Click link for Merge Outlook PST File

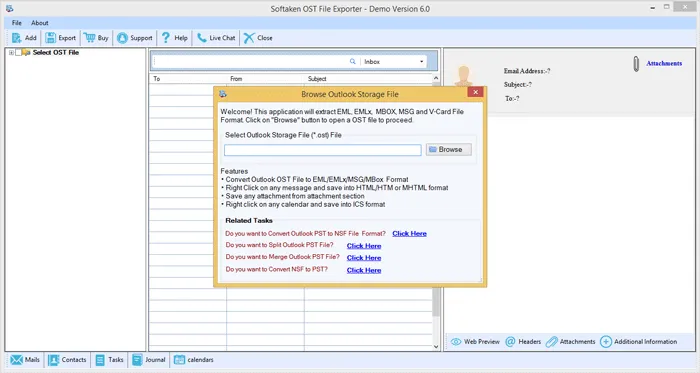pos(364,258)
